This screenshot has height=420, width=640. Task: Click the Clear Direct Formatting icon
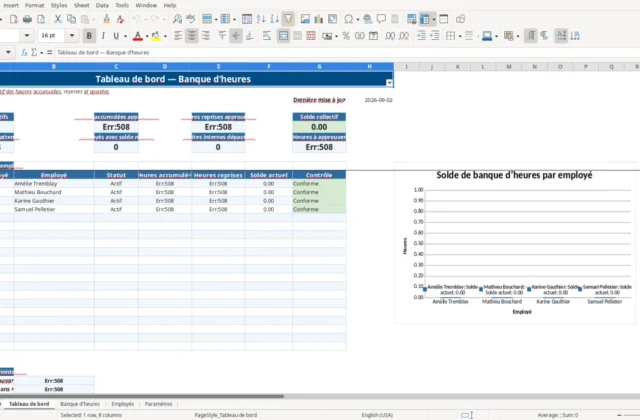tap(120, 19)
